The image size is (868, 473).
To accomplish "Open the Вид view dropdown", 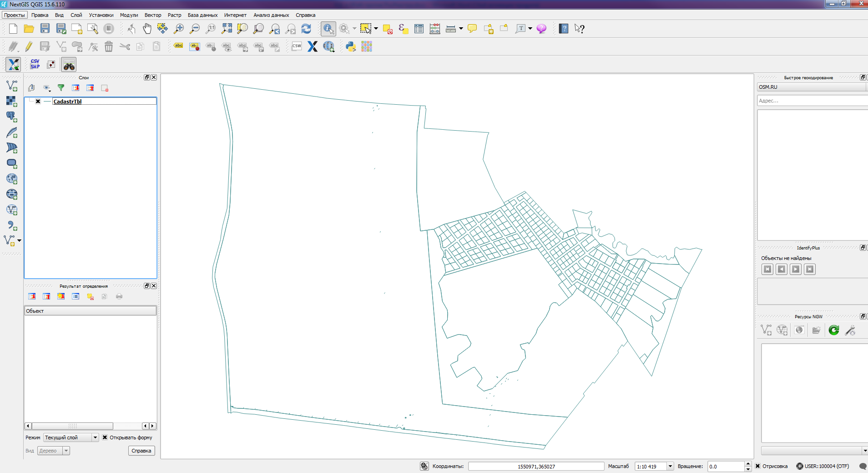I will point(53,451).
